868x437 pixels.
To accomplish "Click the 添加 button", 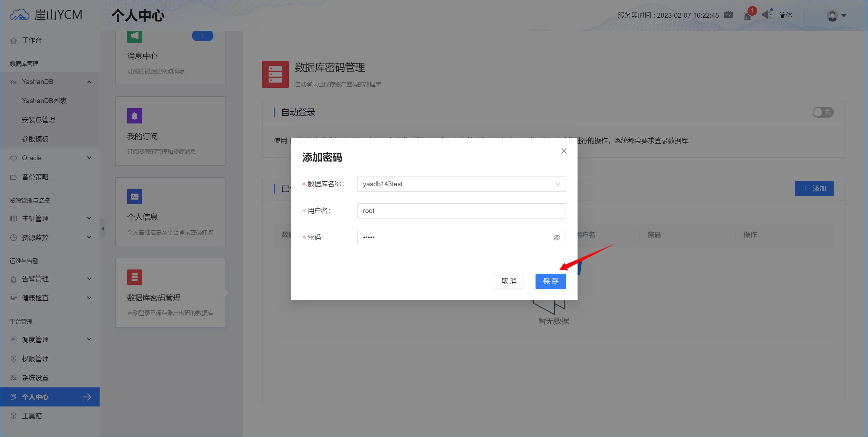I will (x=814, y=188).
